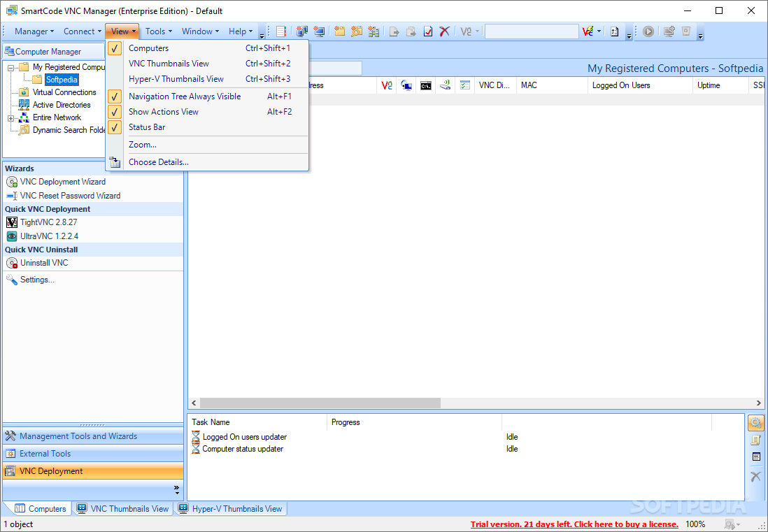
Task: Click the network device column header icon
Action: click(445, 85)
